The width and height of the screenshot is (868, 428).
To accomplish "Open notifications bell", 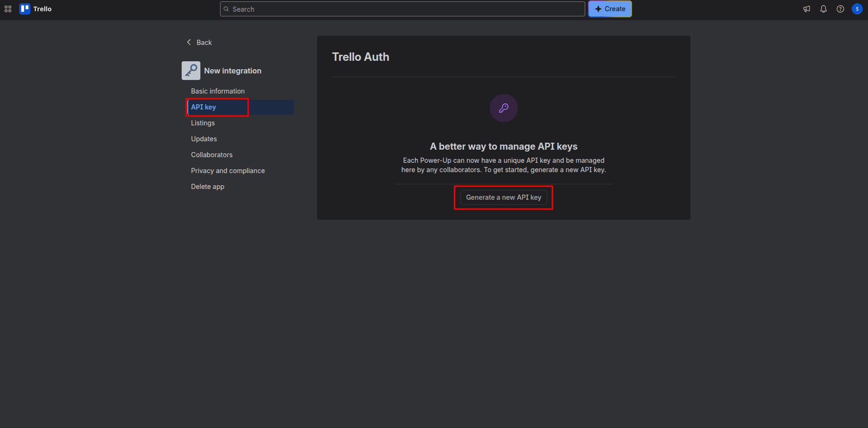I will [824, 9].
